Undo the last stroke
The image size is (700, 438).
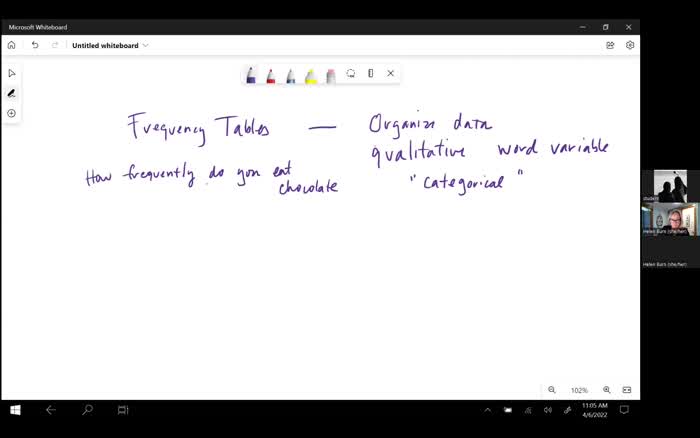click(x=35, y=45)
